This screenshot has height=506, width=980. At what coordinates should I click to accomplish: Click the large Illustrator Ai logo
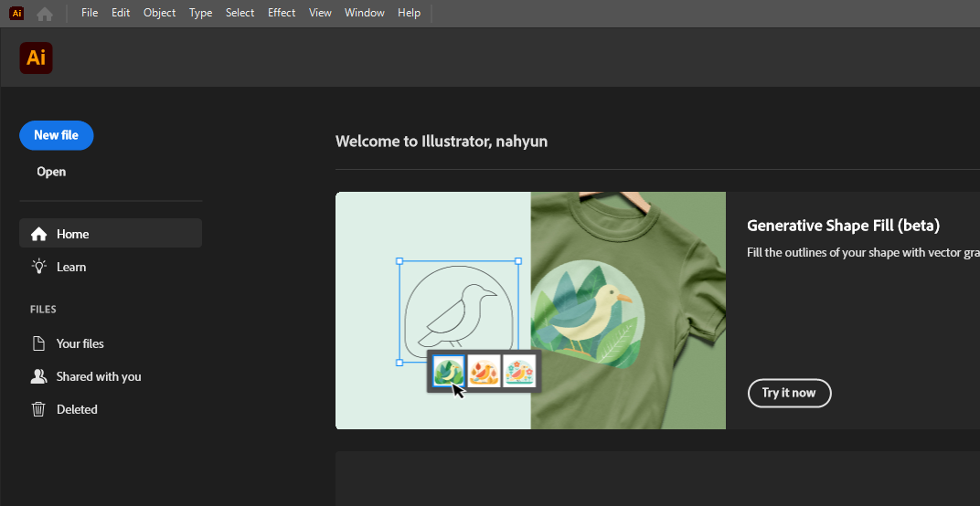[37, 58]
